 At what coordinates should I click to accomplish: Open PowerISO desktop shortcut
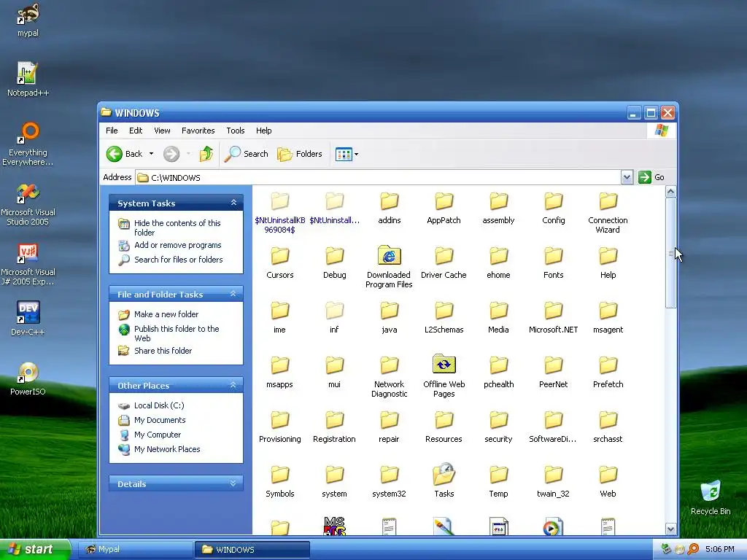point(28,378)
